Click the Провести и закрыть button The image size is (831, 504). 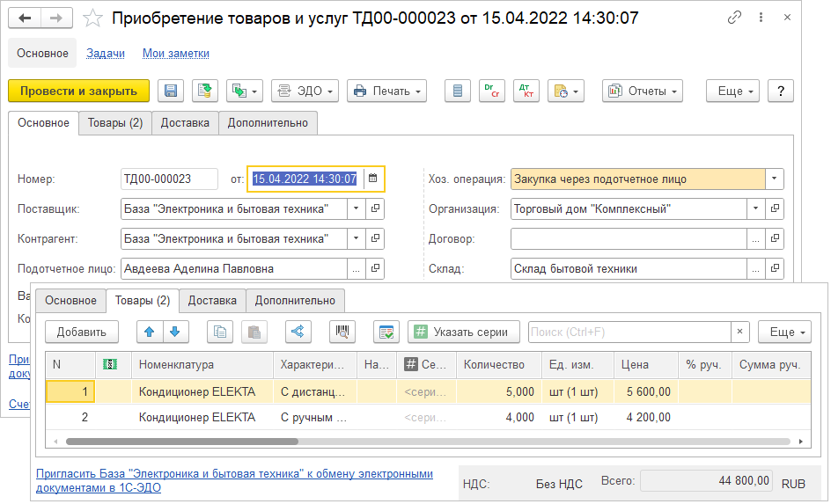coord(78,91)
